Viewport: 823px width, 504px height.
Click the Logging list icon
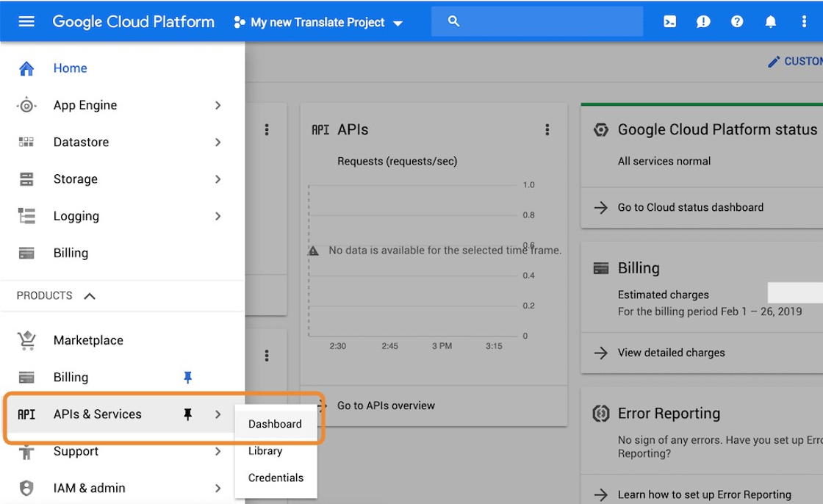click(26, 216)
